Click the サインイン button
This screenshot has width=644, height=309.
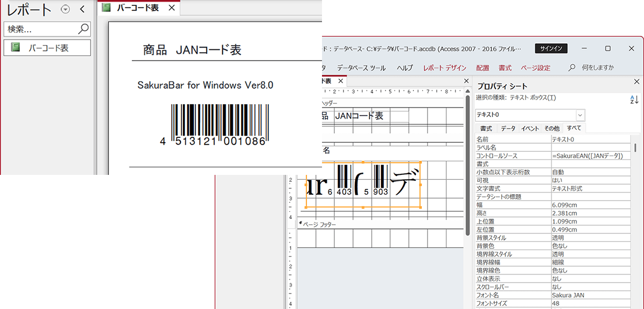552,48
